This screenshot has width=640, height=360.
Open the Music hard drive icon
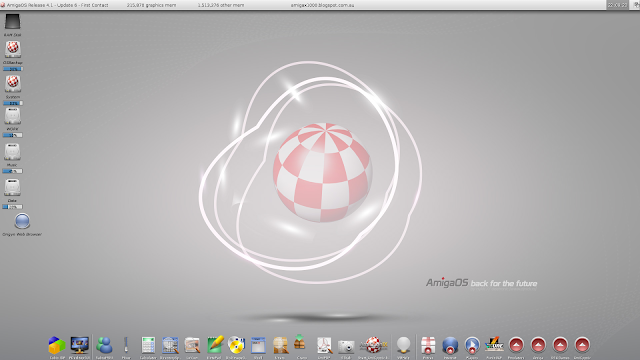12,151
